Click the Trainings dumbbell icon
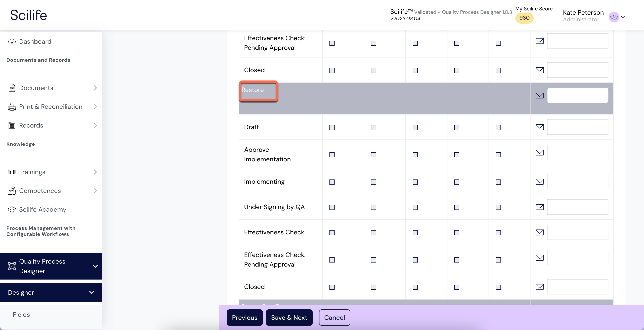 point(12,172)
